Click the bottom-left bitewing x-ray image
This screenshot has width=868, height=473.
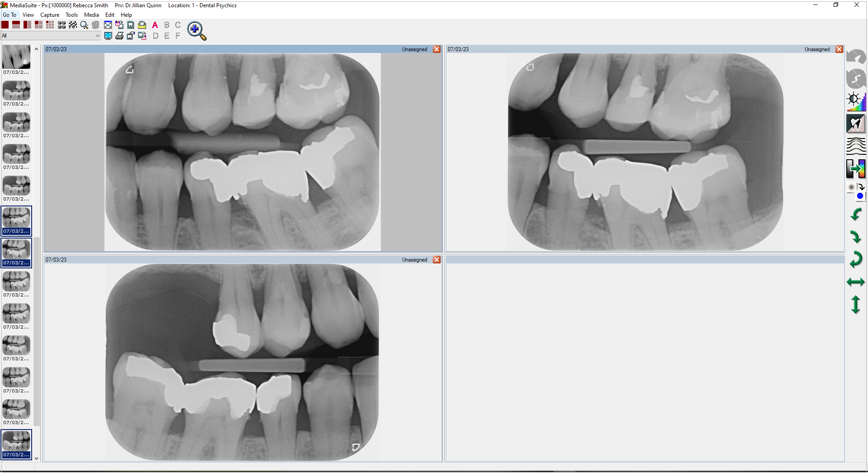coord(242,363)
